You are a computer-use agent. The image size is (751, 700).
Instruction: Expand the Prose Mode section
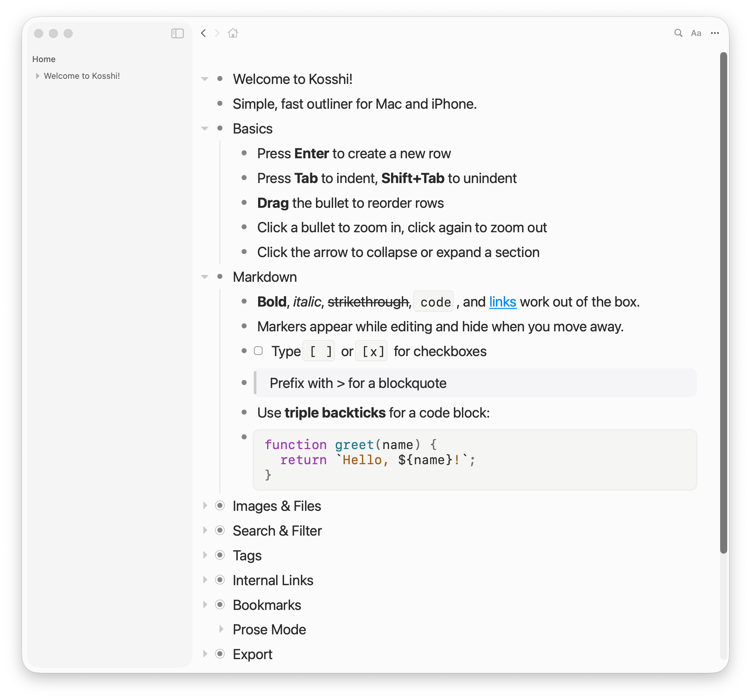click(x=222, y=629)
